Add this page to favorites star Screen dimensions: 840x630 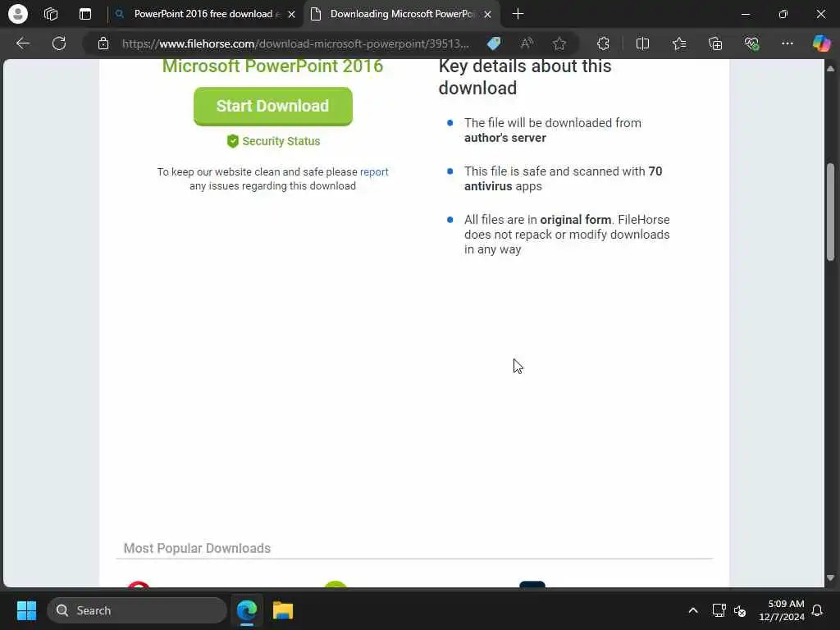pyautogui.click(x=559, y=43)
